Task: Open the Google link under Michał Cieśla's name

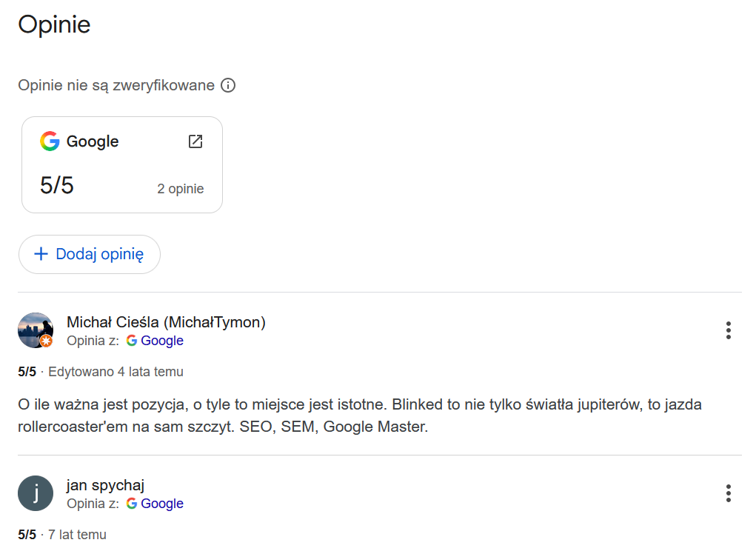Action: click(162, 341)
